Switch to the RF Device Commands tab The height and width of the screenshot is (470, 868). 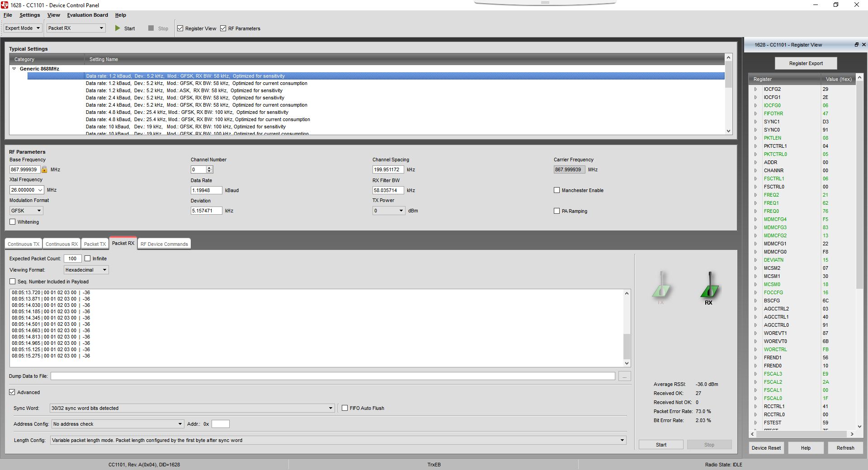point(164,244)
